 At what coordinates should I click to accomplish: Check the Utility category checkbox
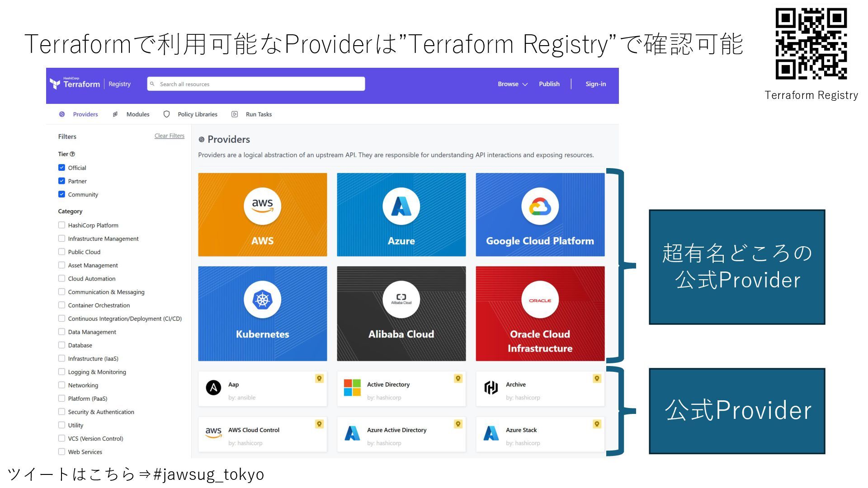point(61,425)
